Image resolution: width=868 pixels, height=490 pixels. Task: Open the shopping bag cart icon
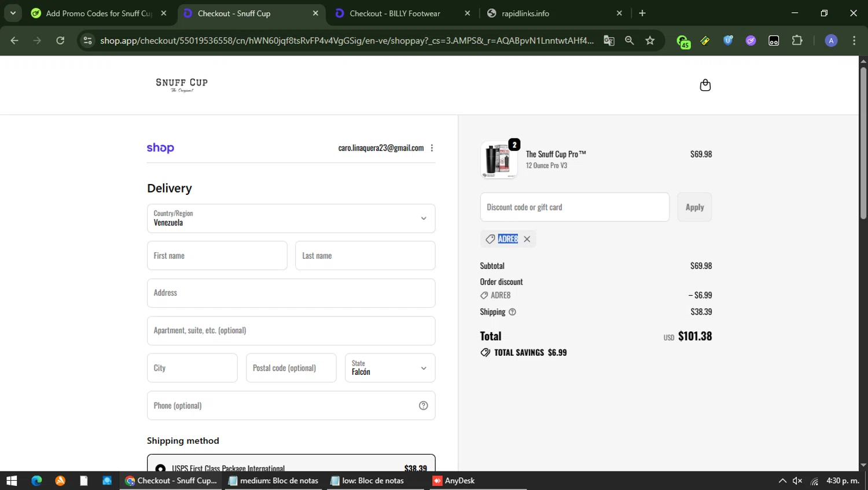705,85
